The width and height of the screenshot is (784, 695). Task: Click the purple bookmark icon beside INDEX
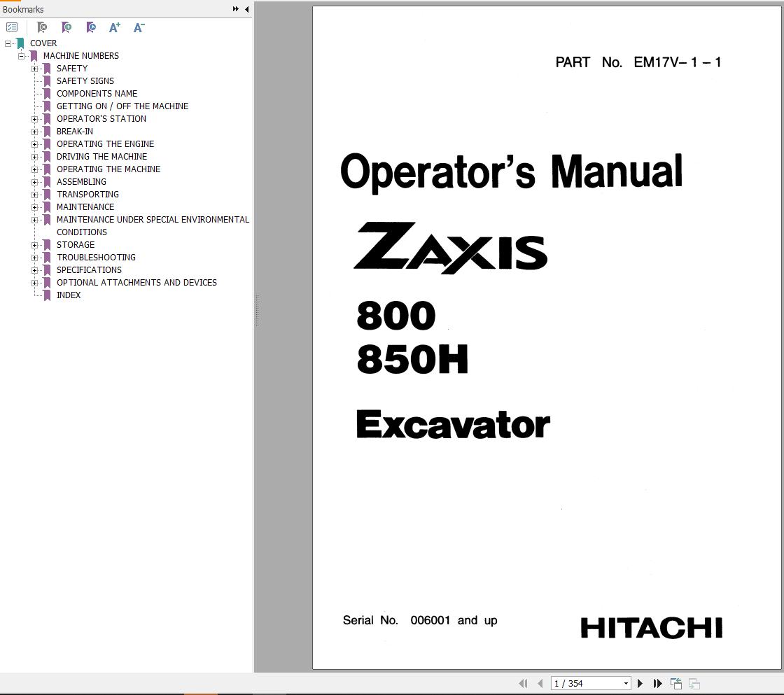tap(47, 295)
